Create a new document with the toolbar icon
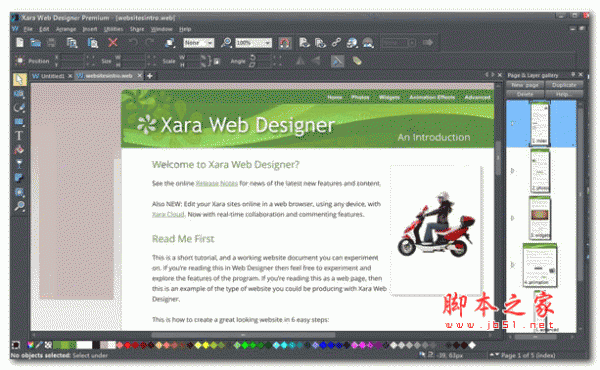Screen dimensions: 600x370 (20, 42)
